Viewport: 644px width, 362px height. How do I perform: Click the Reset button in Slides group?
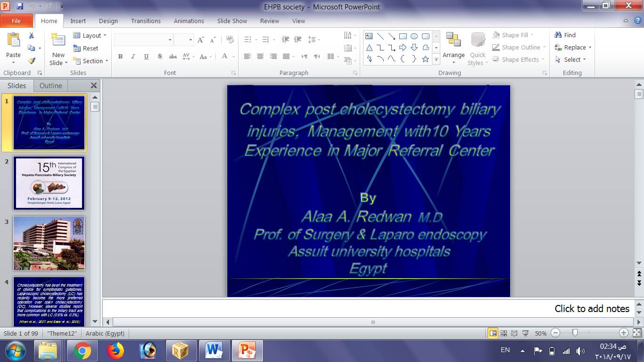[x=86, y=48]
